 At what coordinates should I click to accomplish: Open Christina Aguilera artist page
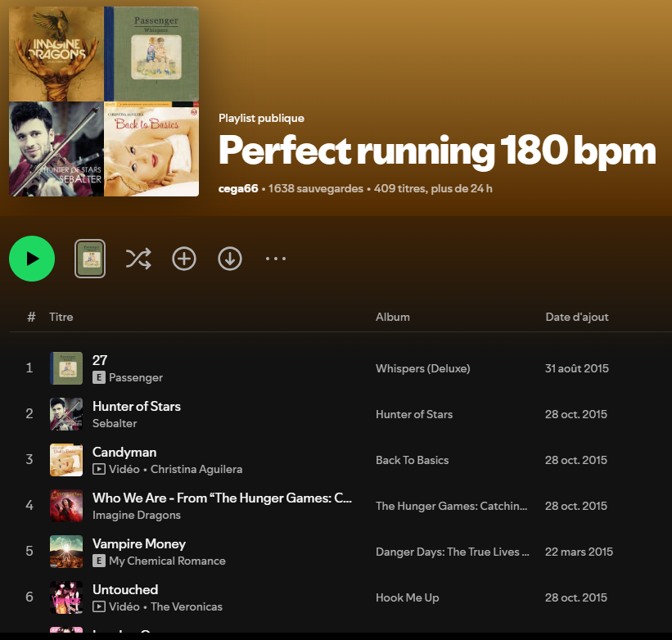(x=196, y=469)
